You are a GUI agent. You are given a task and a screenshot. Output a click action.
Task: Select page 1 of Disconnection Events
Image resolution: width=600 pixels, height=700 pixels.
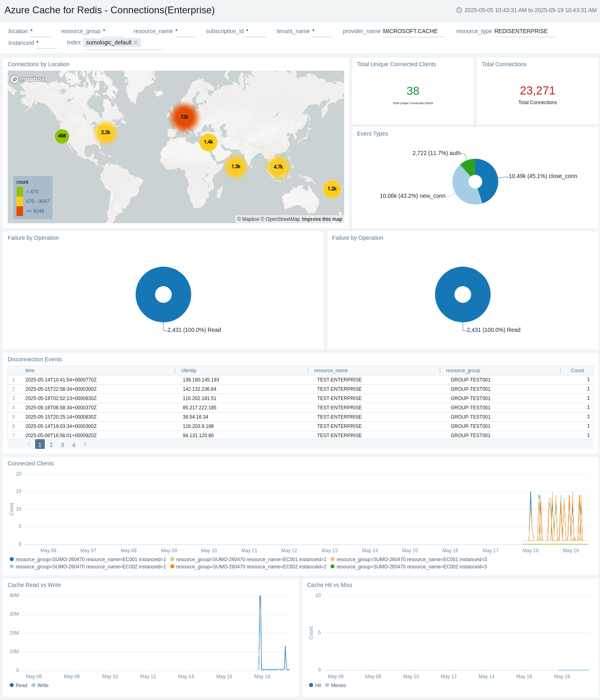(x=40, y=444)
